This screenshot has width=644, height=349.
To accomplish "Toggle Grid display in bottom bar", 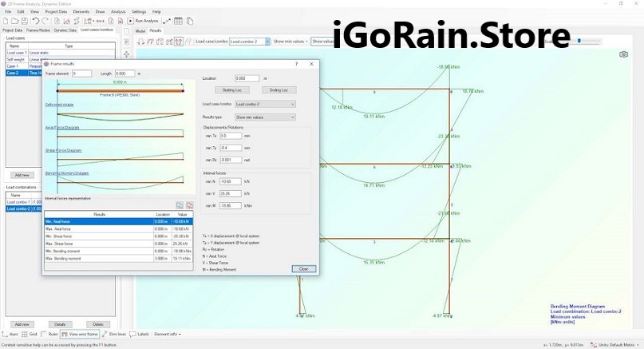I will 30,334.
